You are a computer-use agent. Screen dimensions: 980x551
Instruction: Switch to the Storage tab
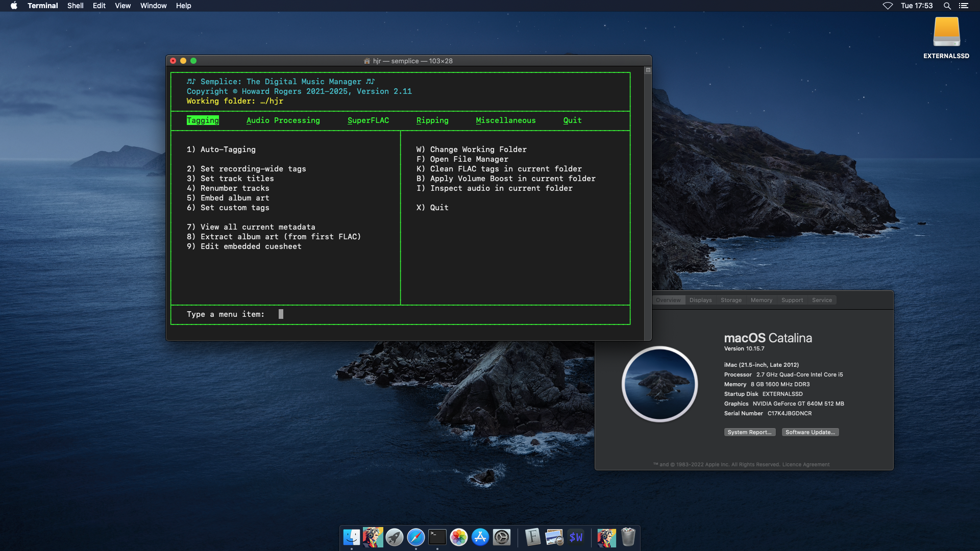tap(731, 300)
